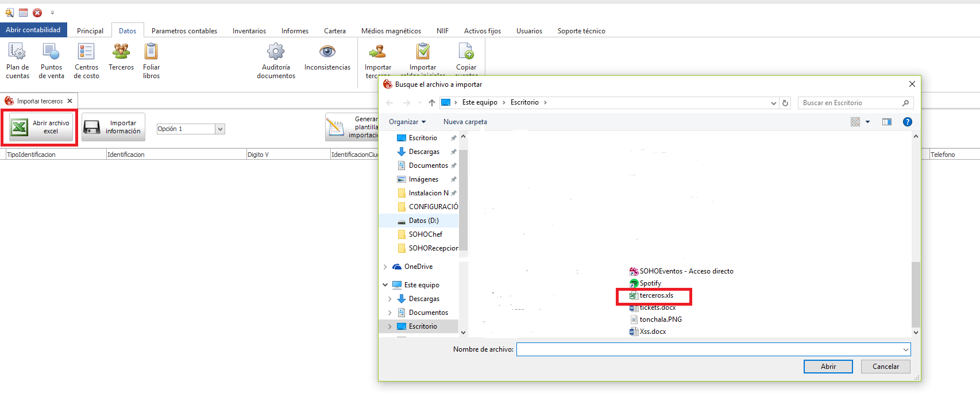Refresh the folder view in dialog
Image resolution: width=980 pixels, height=416 pixels.
785,103
